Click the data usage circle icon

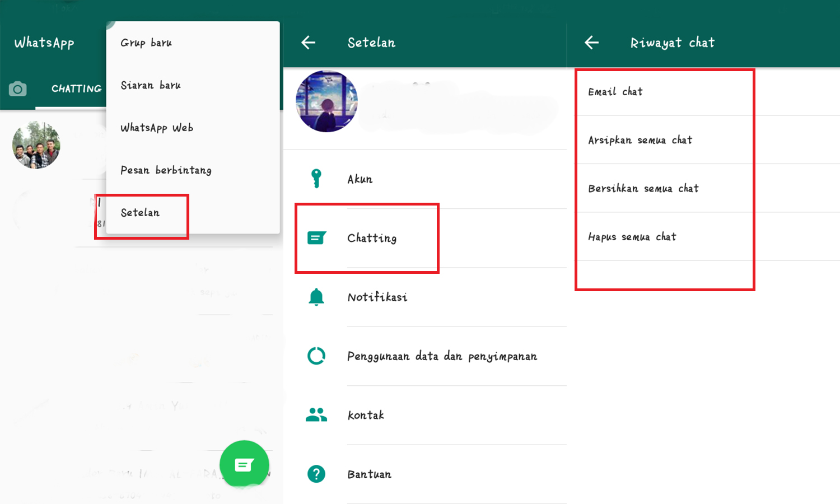point(316,356)
